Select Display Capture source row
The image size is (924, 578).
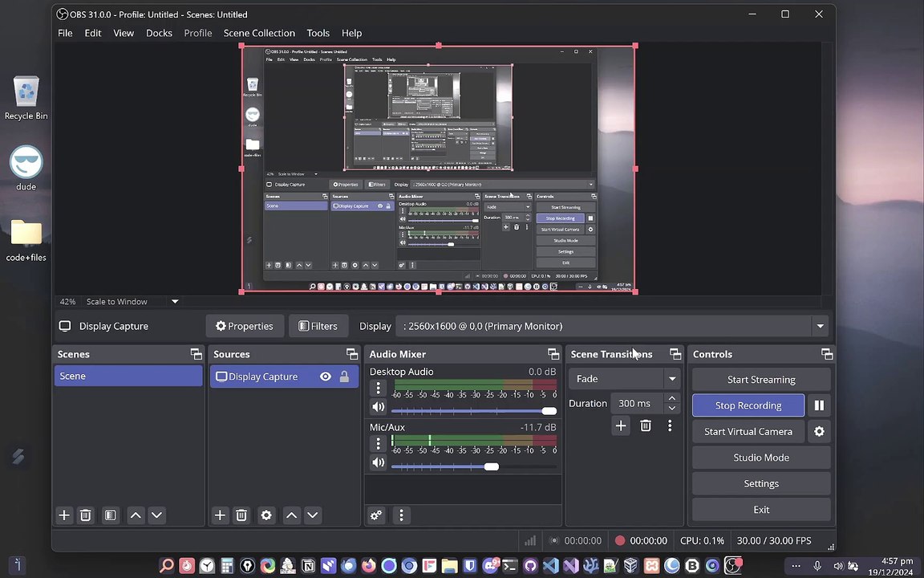point(284,377)
